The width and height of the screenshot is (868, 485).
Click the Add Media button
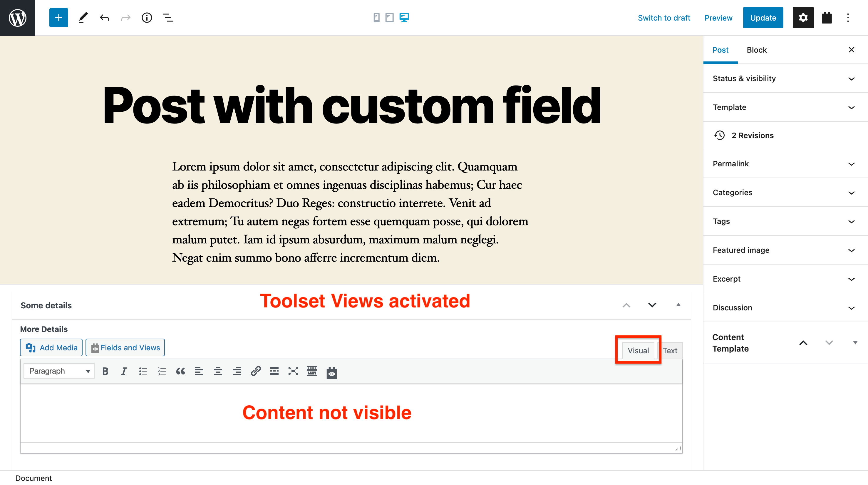point(51,347)
